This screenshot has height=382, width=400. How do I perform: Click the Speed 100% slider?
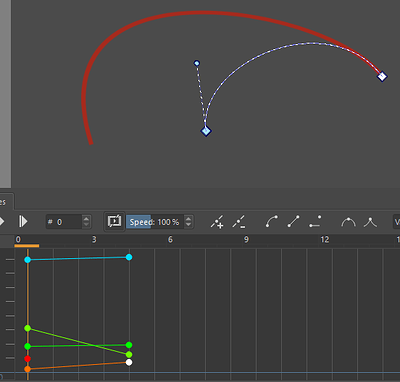pyautogui.click(x=155, y=222)
